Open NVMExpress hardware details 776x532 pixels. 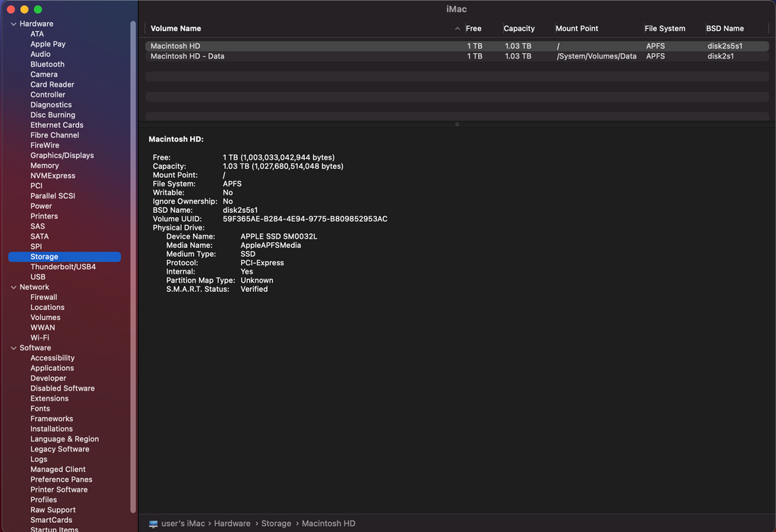52,176
